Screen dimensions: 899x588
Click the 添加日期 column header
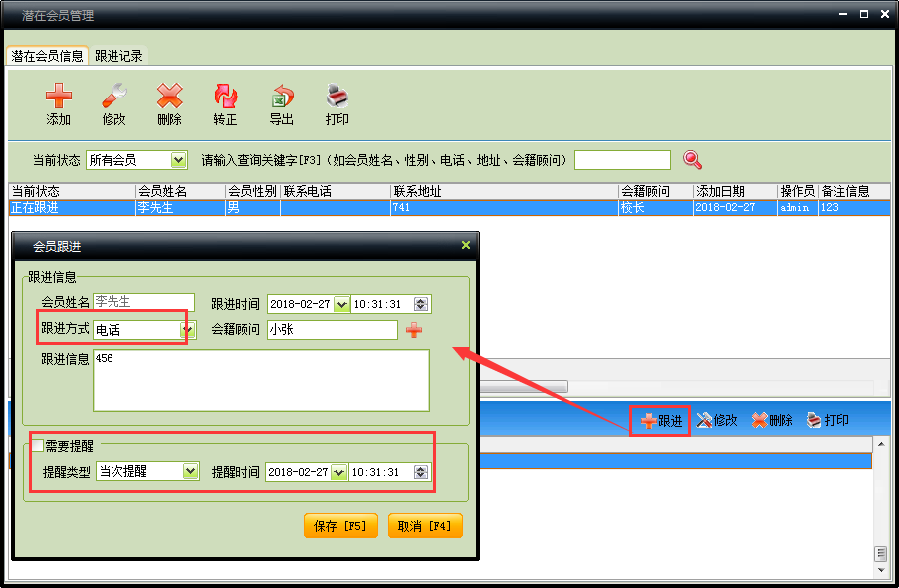[735, 191]
